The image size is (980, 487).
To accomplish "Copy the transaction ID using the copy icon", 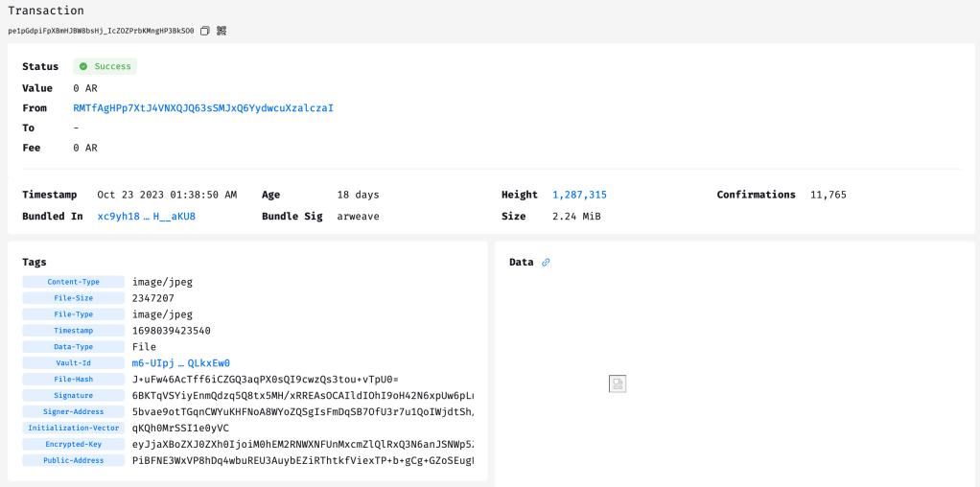I will click(x=205, y=31).
